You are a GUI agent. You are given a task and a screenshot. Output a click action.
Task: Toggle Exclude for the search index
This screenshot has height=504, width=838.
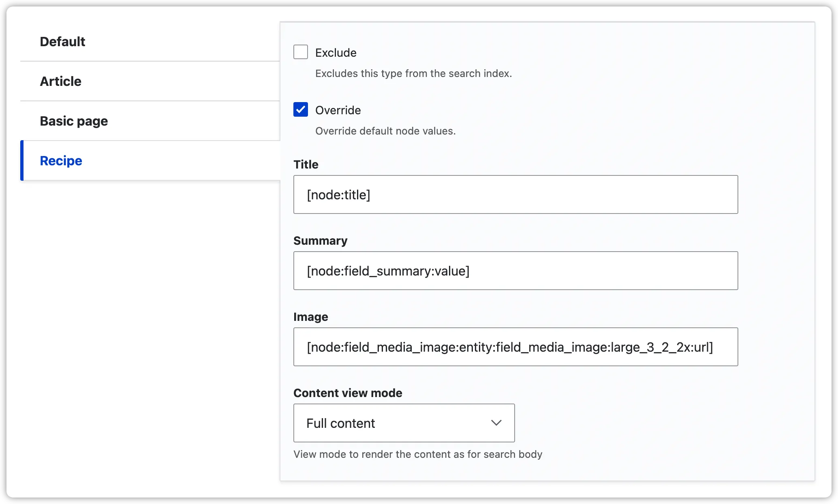[x=300, y=52]
